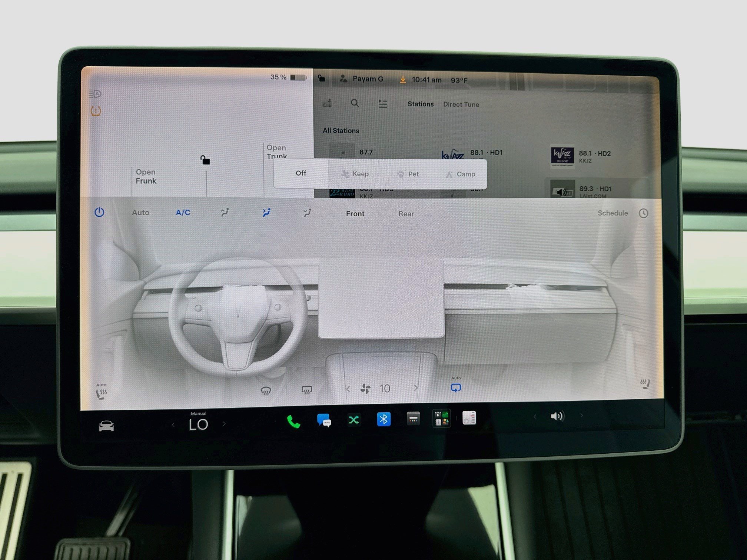Select station 87.7
Viewport: 747px width, 560px height.
coord(351,152)
